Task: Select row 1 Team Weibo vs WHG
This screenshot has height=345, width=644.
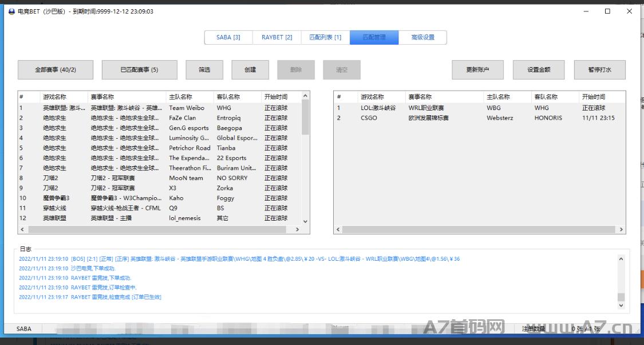Action: point(160,108)
